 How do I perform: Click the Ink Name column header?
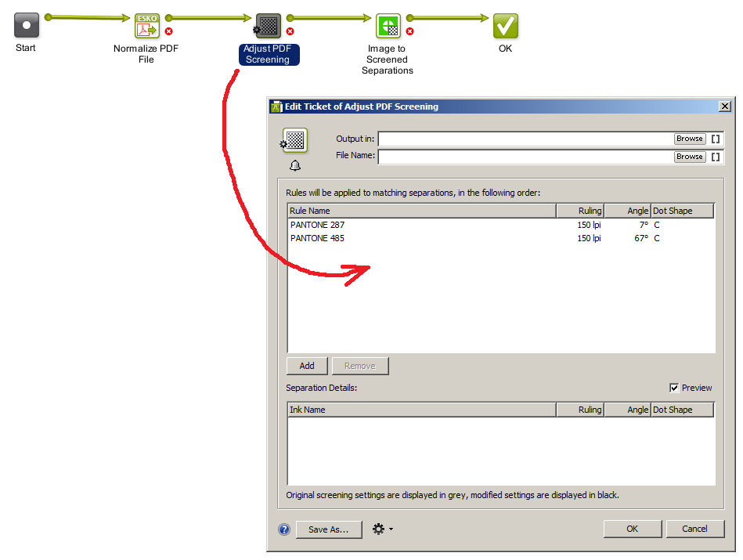[422, 410]
